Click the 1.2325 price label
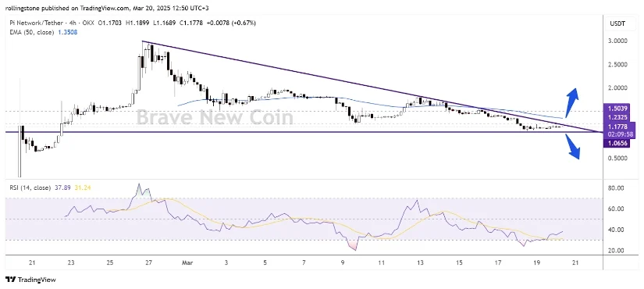The width and height of the screenshot is (644, 289). [617, 117]
